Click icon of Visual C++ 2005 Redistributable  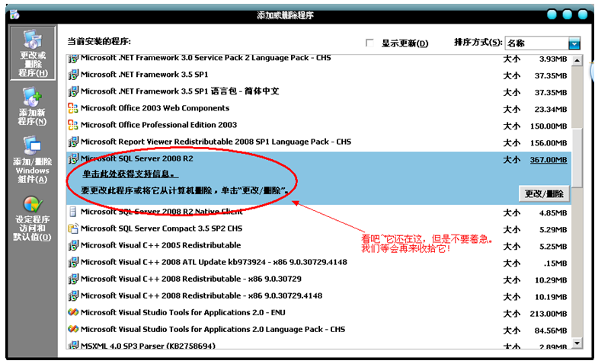73,245
